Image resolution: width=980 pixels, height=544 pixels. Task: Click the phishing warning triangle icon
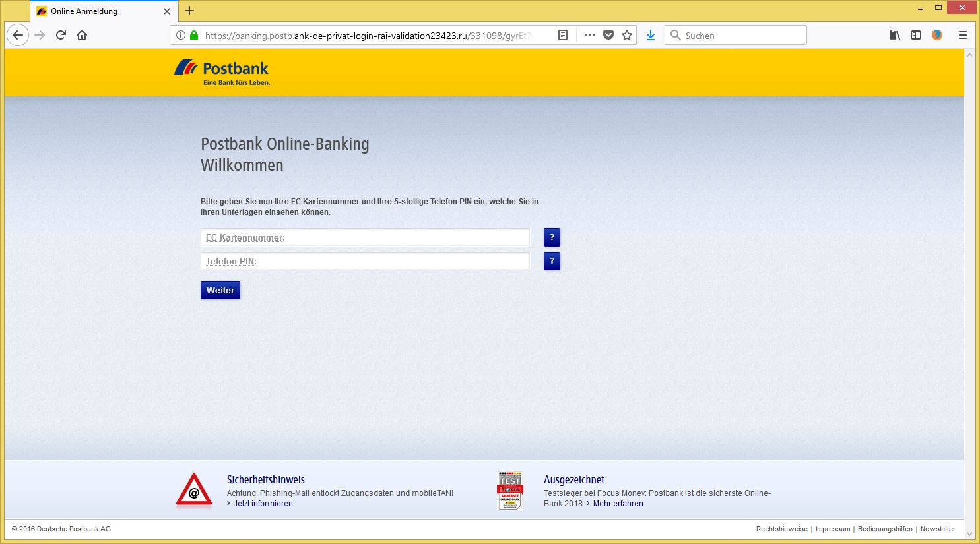point(194,491)
